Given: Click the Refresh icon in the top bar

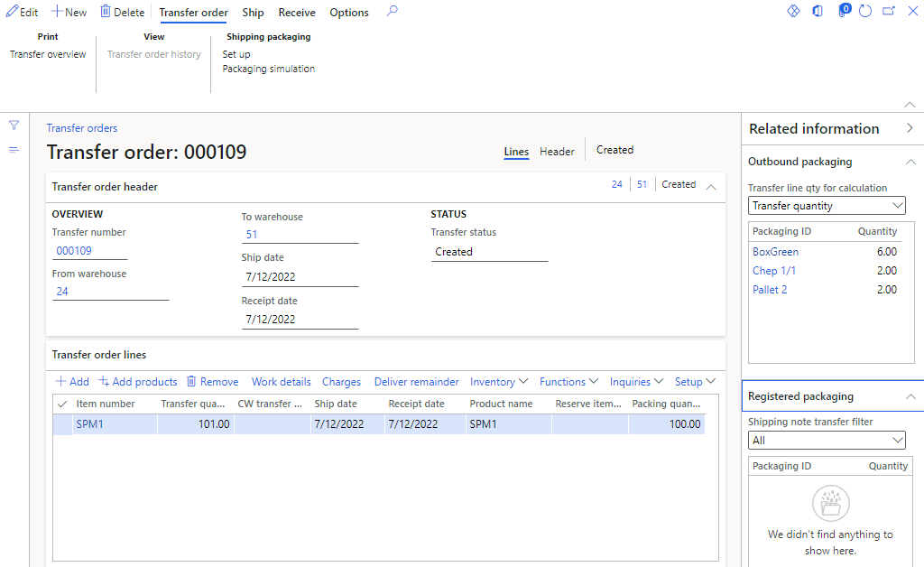Looking at the screenshot, I should coord(864,11).
